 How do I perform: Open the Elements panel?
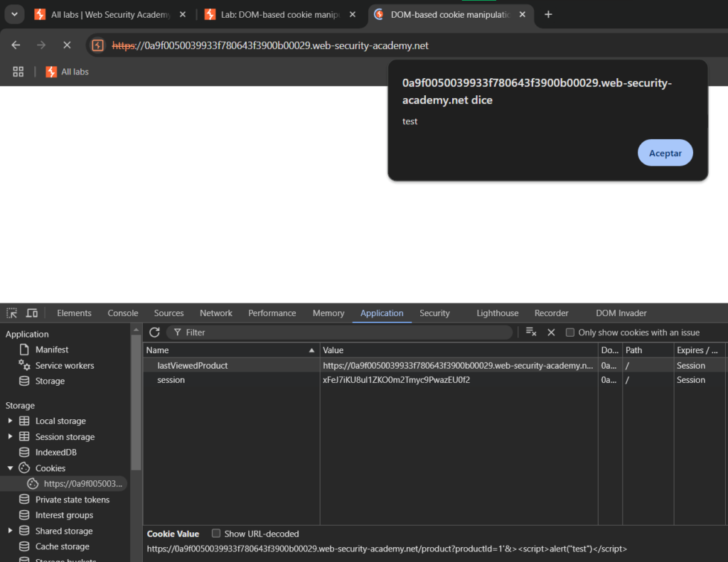[x=74, y=313]
